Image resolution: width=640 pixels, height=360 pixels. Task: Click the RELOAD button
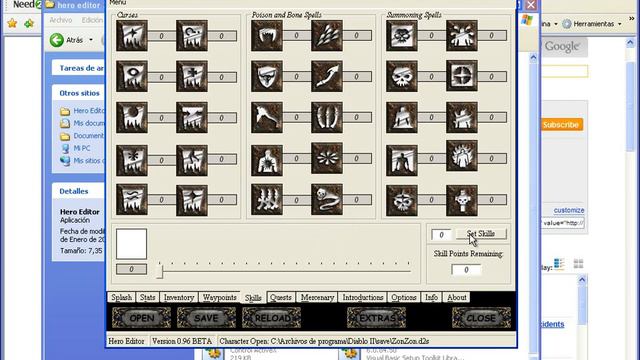[271, 318]
